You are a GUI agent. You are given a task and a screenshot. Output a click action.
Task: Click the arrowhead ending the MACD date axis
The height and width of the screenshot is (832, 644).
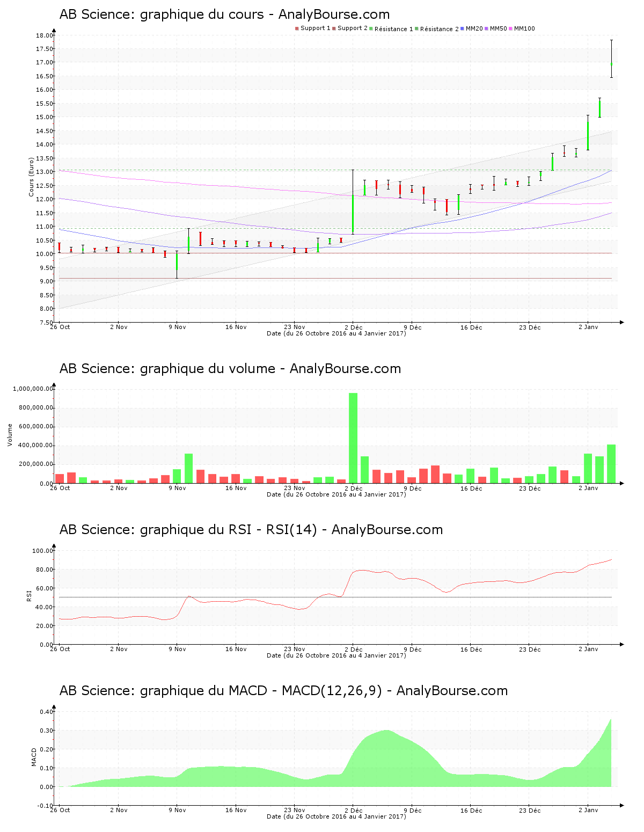click(x=621, y=806)
